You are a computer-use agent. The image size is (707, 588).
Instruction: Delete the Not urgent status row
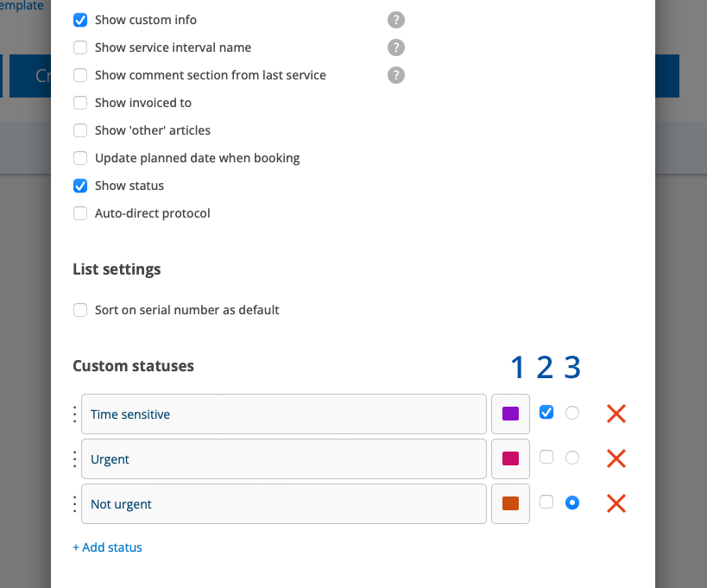(x=615, y=503)
